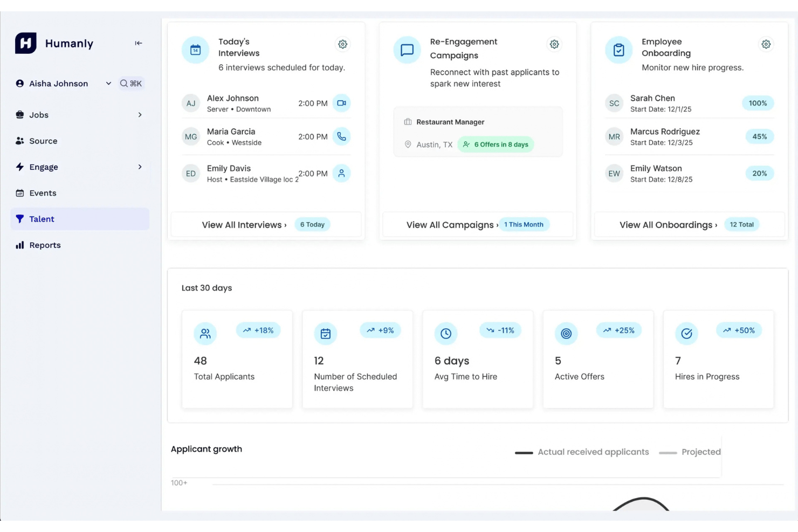Select the Alex Johnson interview row
Image resolution: width=798 pixels, height=532 pixels.
[x=266, y=103]
